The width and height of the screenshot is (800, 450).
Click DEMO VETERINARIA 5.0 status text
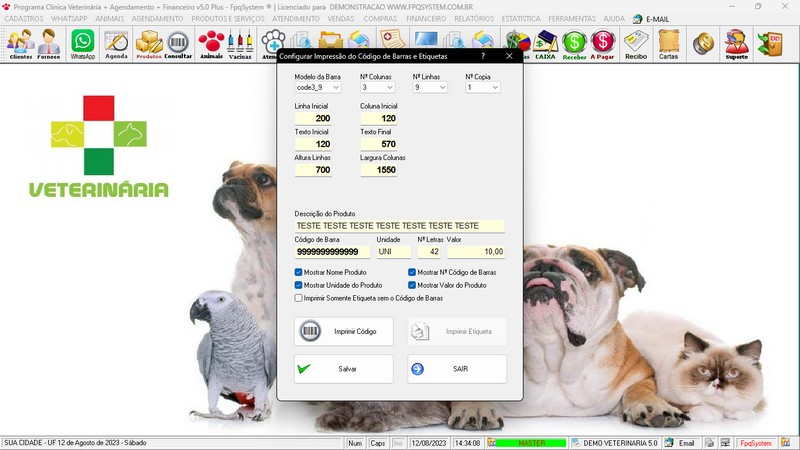click(620, 443)
